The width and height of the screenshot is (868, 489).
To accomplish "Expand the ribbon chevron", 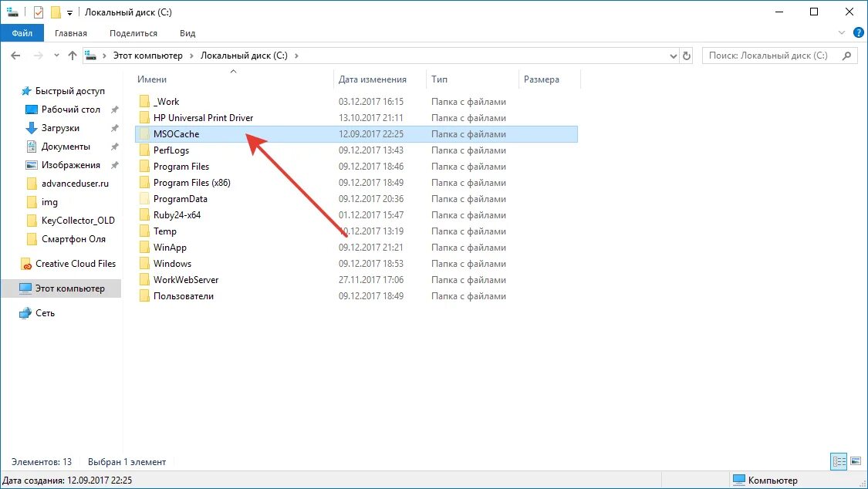I will (x=842, y=32).
